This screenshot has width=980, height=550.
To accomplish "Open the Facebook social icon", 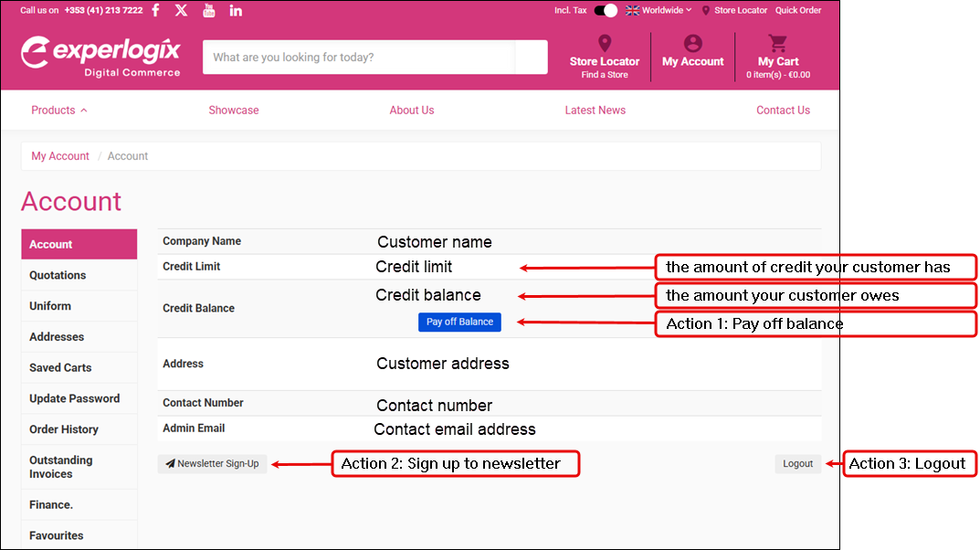I will point(155,10).
